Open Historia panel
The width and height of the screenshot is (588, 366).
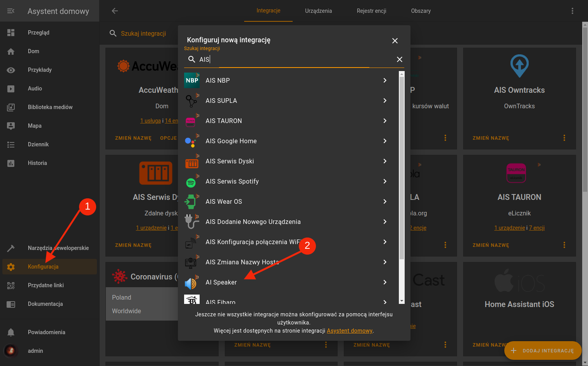coord(50,163)
